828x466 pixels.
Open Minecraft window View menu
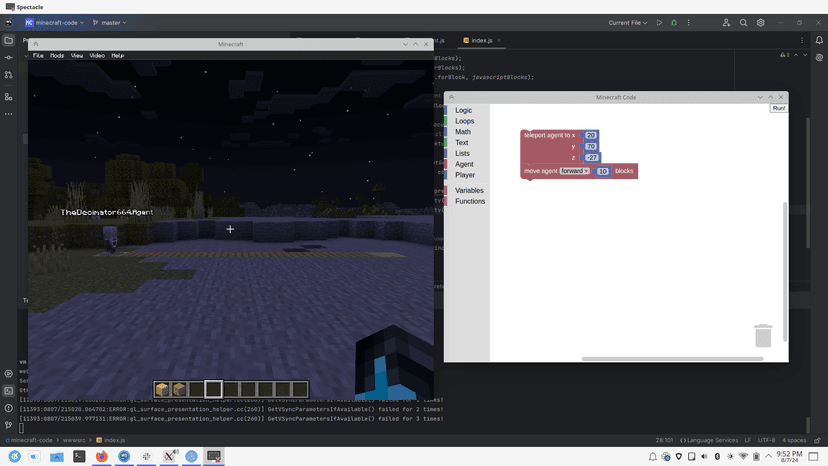coord(77,55)
